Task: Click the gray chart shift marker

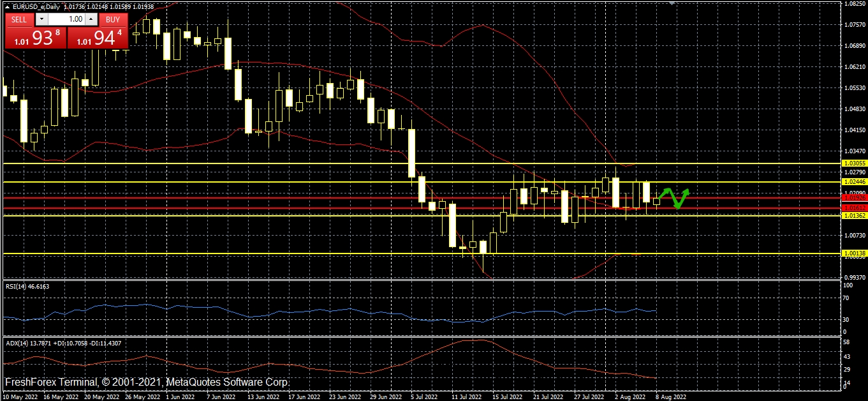Action: point(671,3)
